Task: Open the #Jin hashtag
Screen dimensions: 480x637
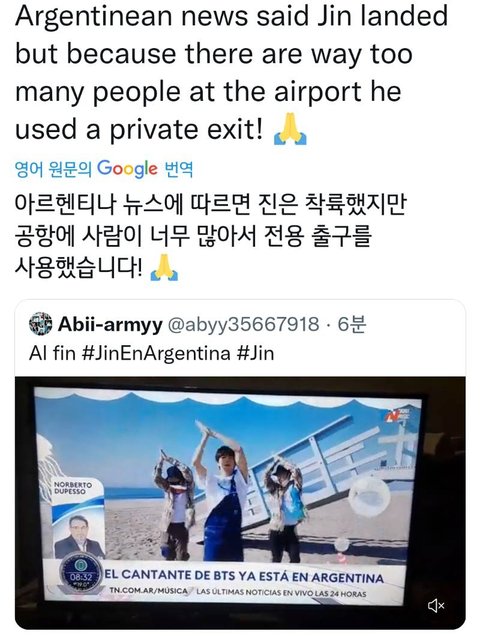Action: [x=255, y=353]
